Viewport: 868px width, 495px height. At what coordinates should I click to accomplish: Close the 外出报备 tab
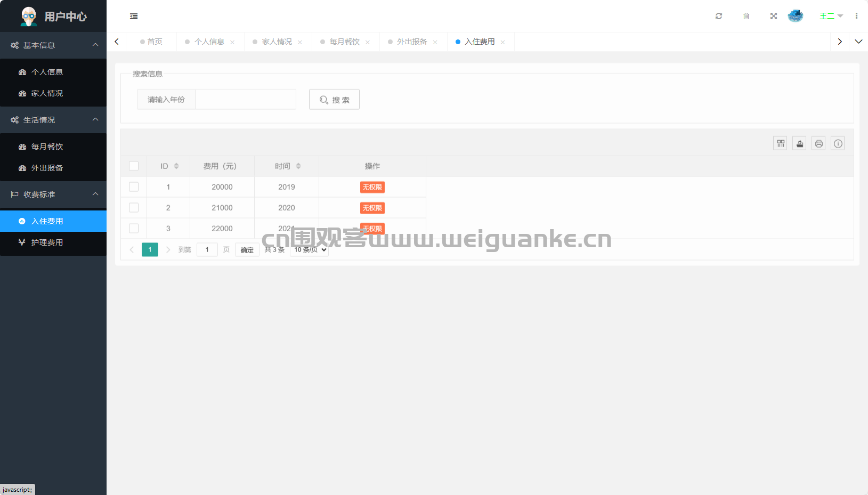coord(435,42)
